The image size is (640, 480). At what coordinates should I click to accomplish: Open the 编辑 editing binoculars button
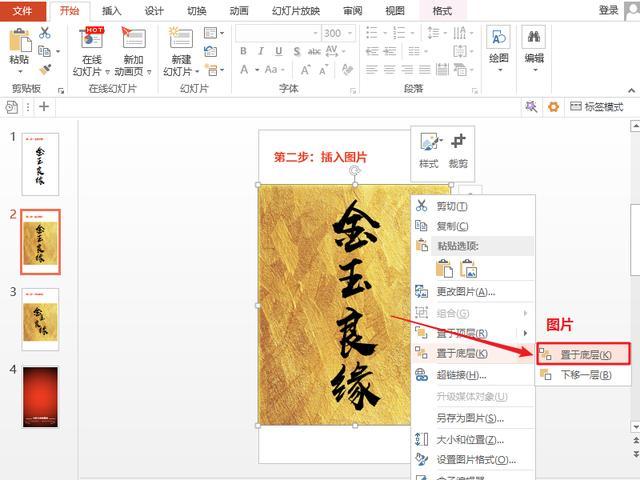pyautogui.click(x=534, y=49)
